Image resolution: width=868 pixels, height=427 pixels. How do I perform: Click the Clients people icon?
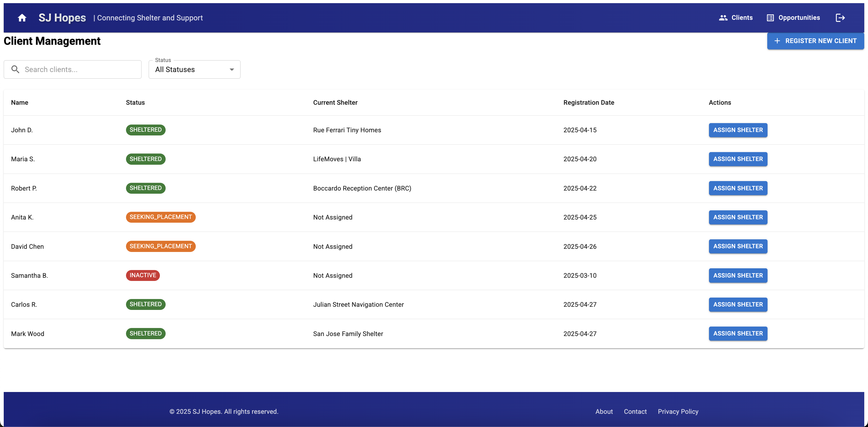(723, 18)
